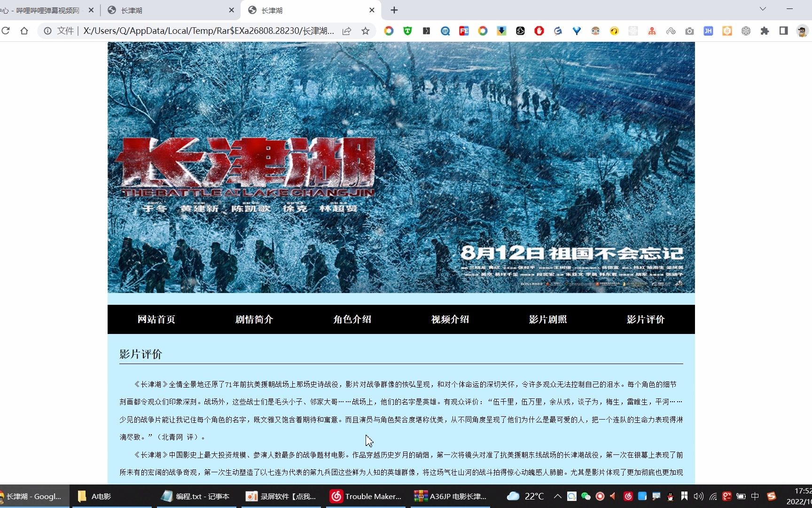Image resolution: width=812 pixels, height=508 pixels.
Task: Open the weather 22°C widget
Action: point(525,496)
